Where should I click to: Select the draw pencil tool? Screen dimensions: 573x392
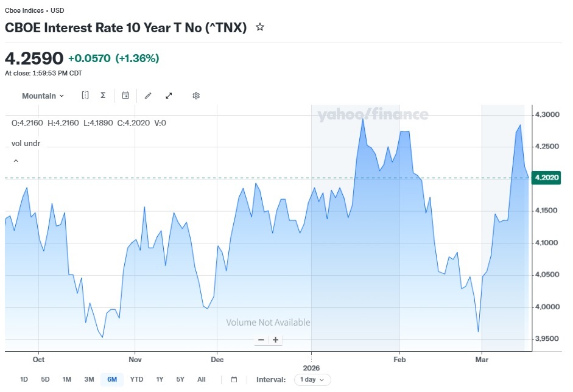pos(148,96)
